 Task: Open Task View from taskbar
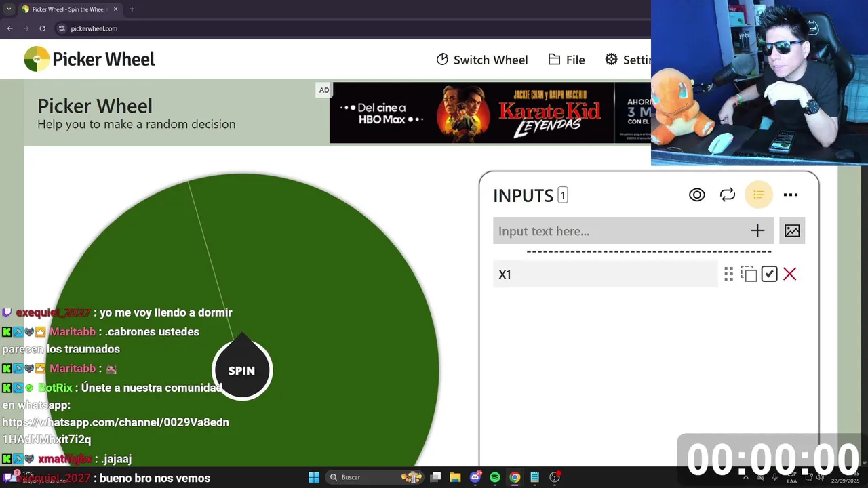click(435, 477)
